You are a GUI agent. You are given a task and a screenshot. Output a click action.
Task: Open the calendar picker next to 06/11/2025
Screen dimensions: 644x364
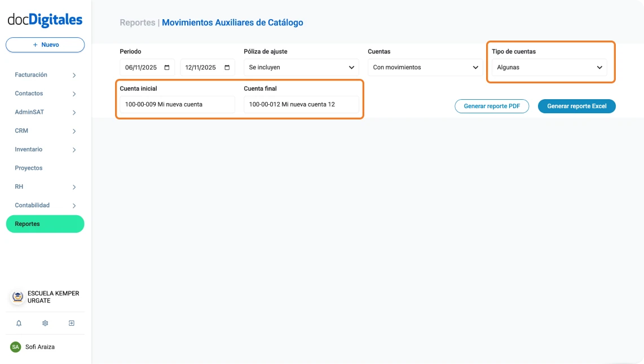(x=167, y=67)
